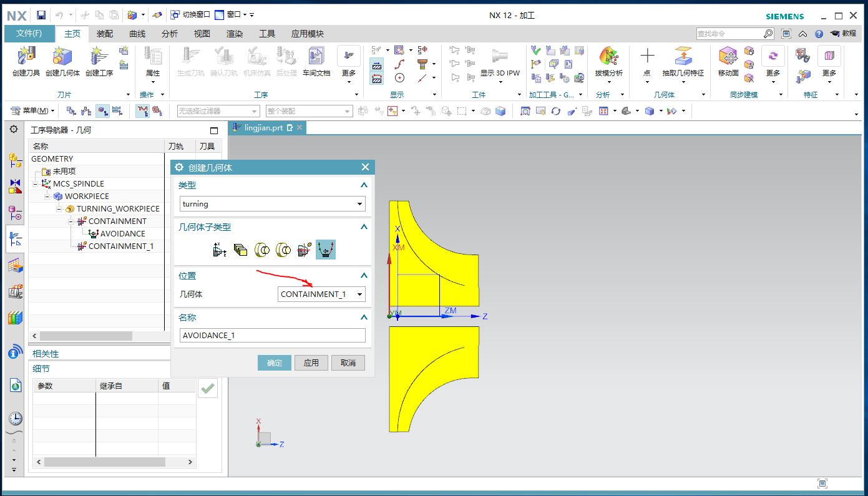Toggle the Operation Navigator sidebar tab
The width and height of the screenshot is (868, 496).
pyautogui.click(x=15, y=240)
